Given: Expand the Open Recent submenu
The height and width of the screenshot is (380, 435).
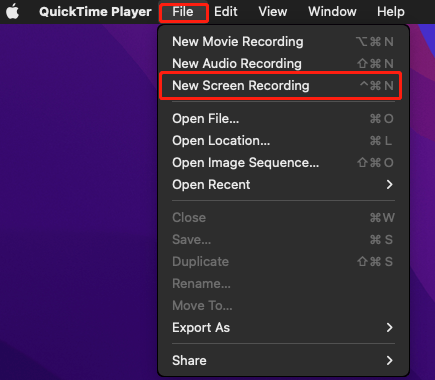Looking at the screenshot, I should point(283,185).
